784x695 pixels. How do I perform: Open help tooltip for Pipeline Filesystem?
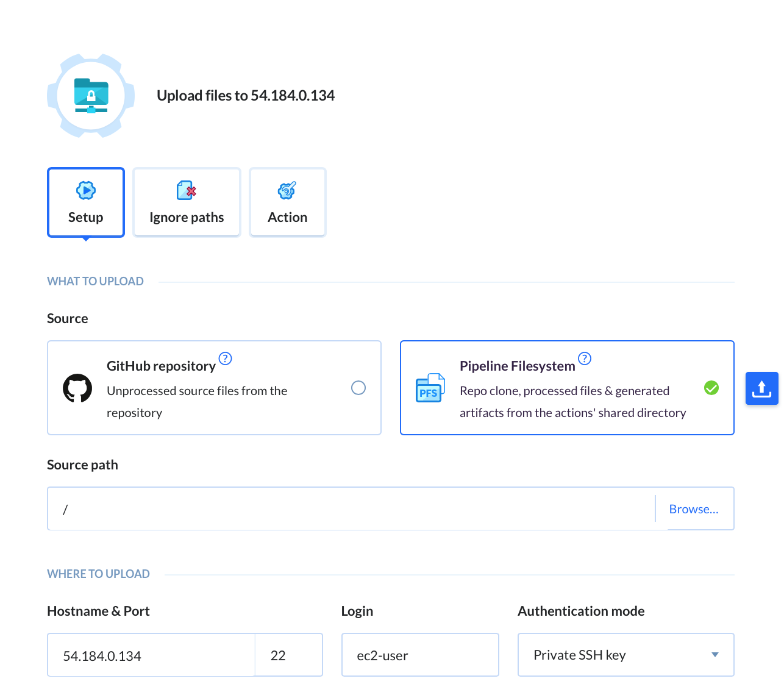[585, 358]
